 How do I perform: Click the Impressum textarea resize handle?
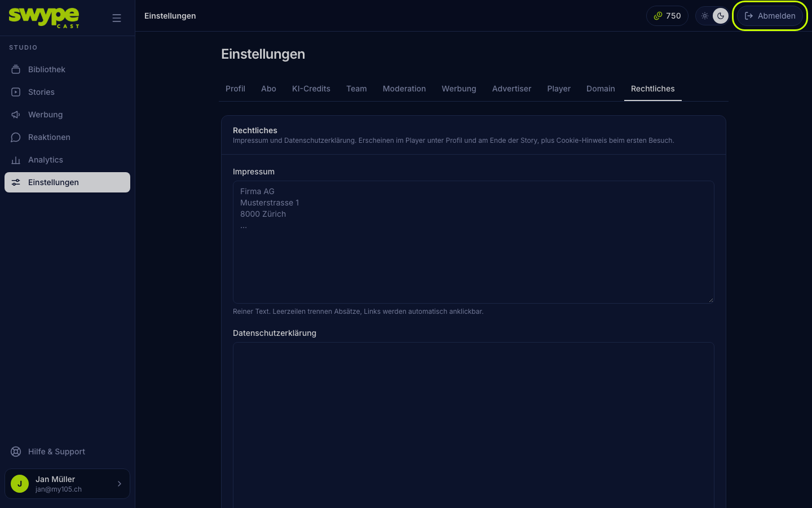[x=710, y=300]
